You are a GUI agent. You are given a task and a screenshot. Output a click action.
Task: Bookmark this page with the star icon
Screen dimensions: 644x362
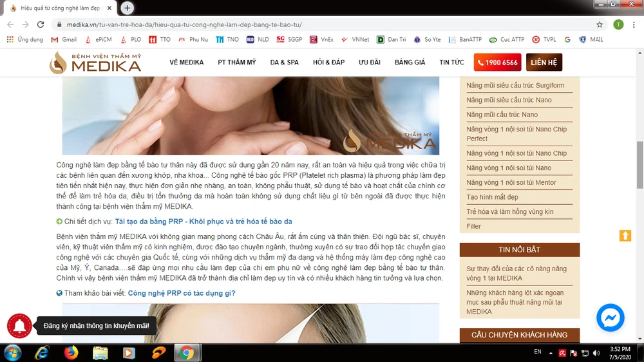point(600,24)
